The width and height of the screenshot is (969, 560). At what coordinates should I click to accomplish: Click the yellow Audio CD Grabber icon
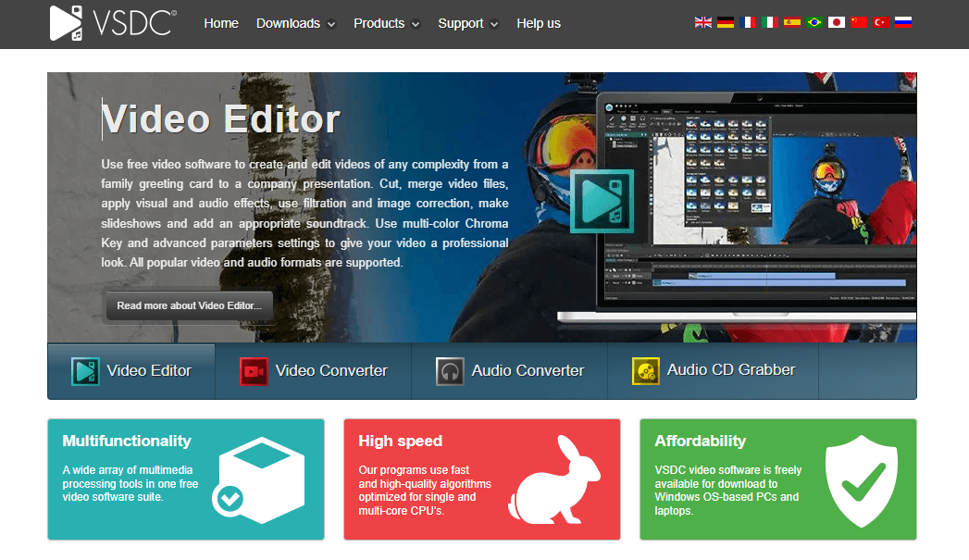coord(646,371)
